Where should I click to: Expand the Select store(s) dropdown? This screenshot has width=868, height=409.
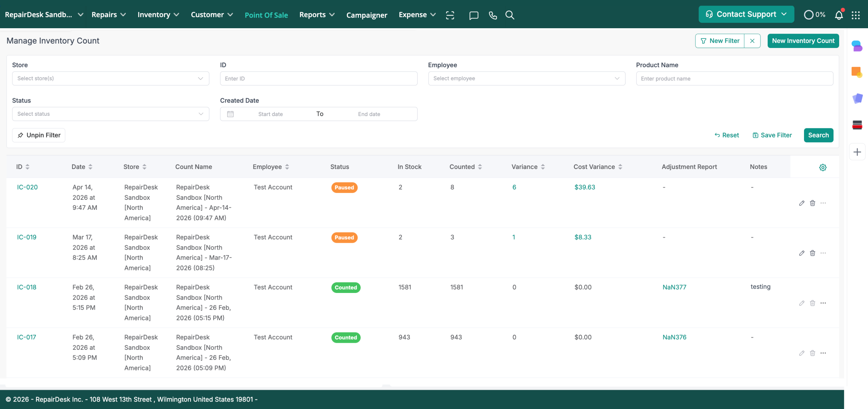(x=110, y=78)
